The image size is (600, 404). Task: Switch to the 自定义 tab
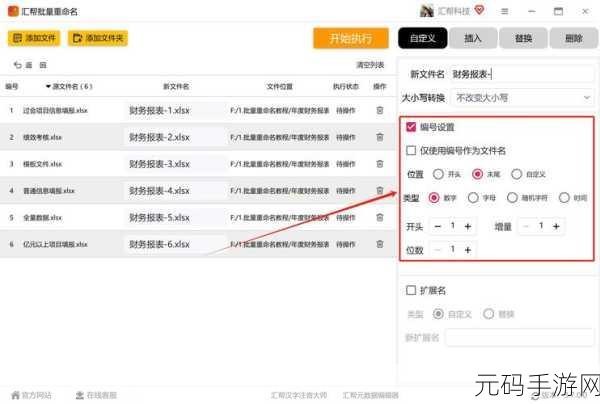coord(422,38)
